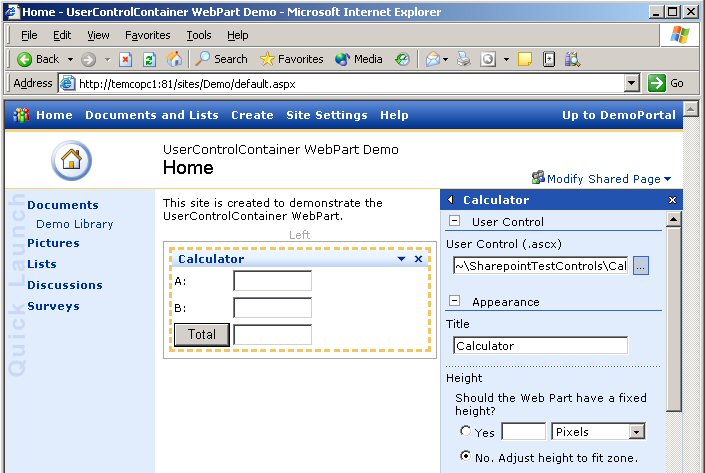Go to browser Home page icon
Screen dimensions: 705x473
pos(174,59)
